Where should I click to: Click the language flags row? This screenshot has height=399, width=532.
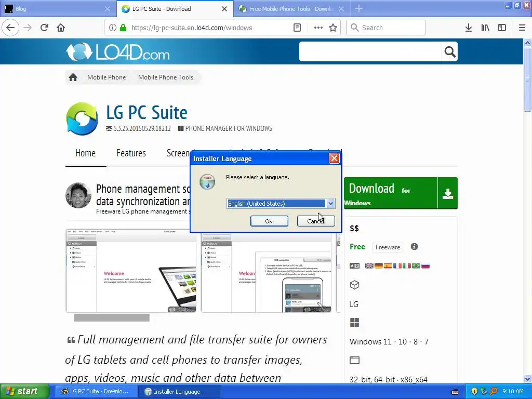tap(397, 265)
